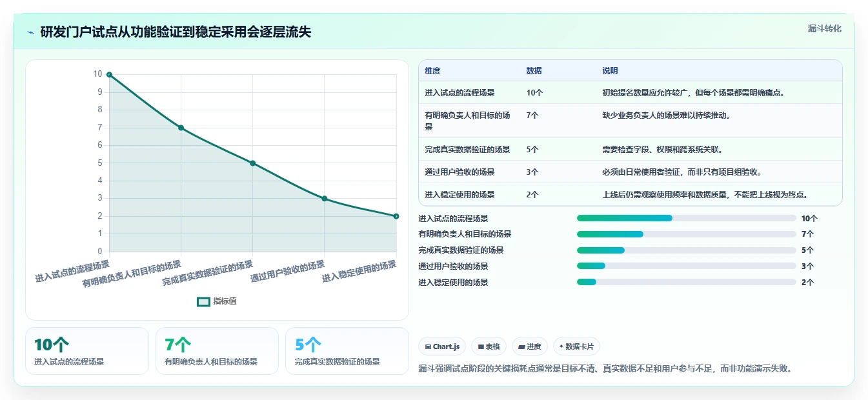Viewport: 868px width, 400px height.
Task: Select the Chart.js tag chip
Action: (x=443, y=346)
